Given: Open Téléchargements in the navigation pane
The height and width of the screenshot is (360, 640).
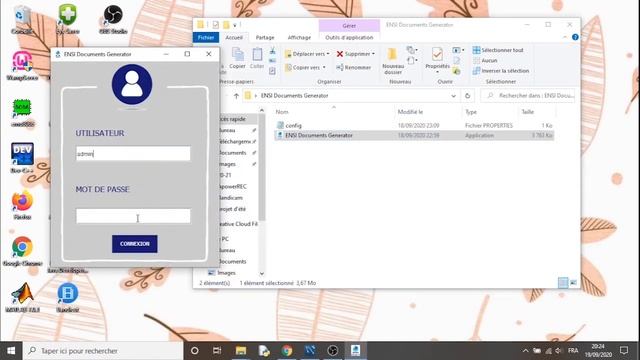Looking at the screenshot, I should tap(235, 141).
